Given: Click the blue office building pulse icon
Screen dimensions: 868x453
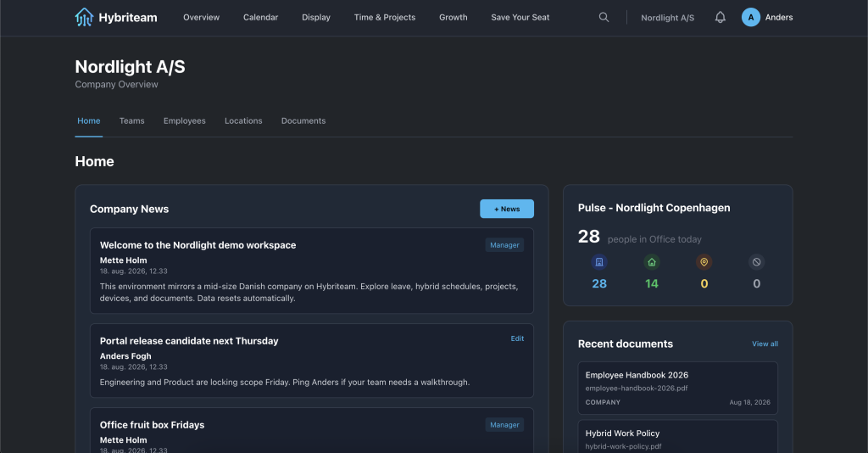Looking at the screenshot, I should [x=599, y=262].
